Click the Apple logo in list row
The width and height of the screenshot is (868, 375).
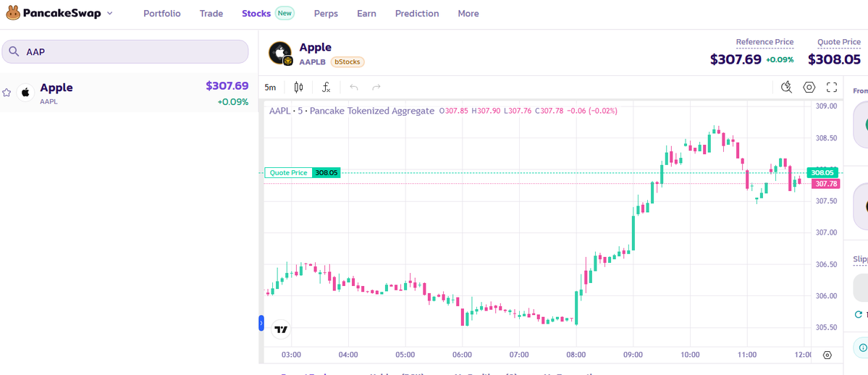[25, 93]
